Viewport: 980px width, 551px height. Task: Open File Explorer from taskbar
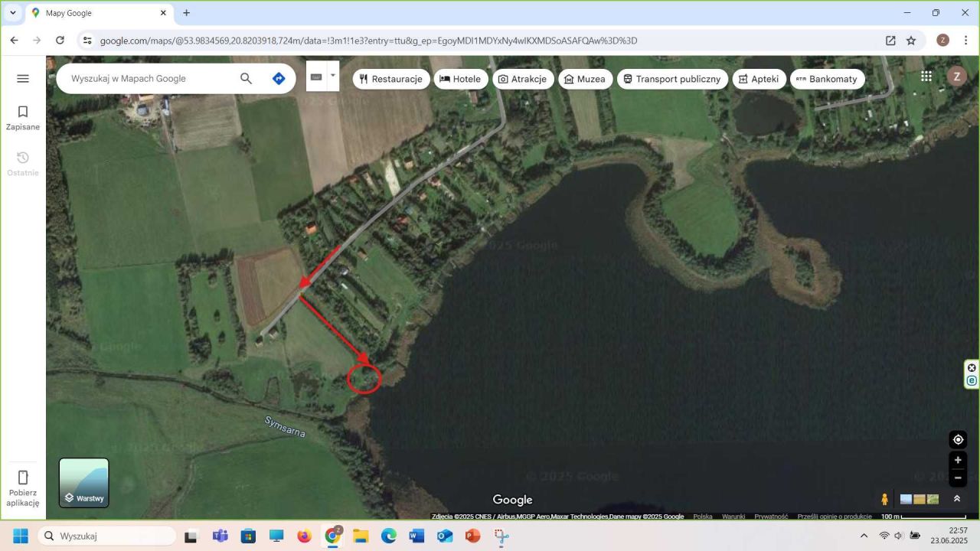click(x=361, y=536)
